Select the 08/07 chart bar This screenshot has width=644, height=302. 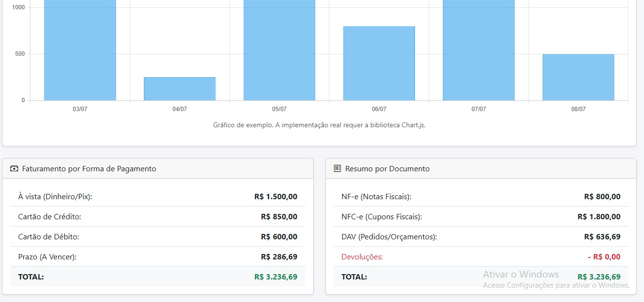click(578, 77)
